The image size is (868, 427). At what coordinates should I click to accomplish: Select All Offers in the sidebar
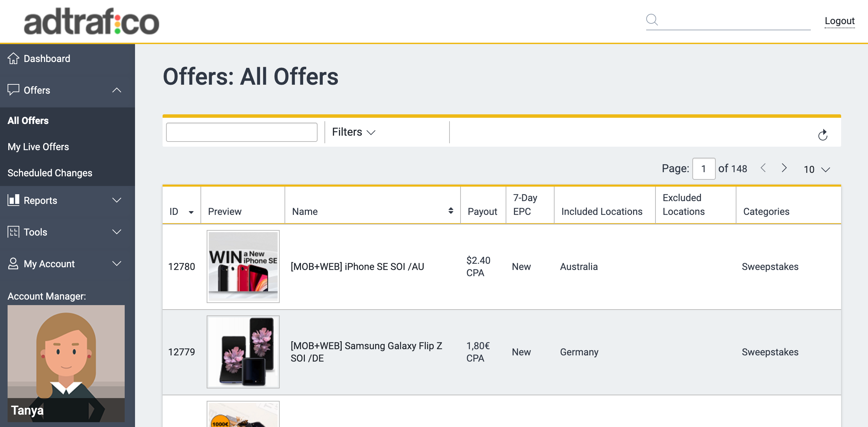coord(28,121)
